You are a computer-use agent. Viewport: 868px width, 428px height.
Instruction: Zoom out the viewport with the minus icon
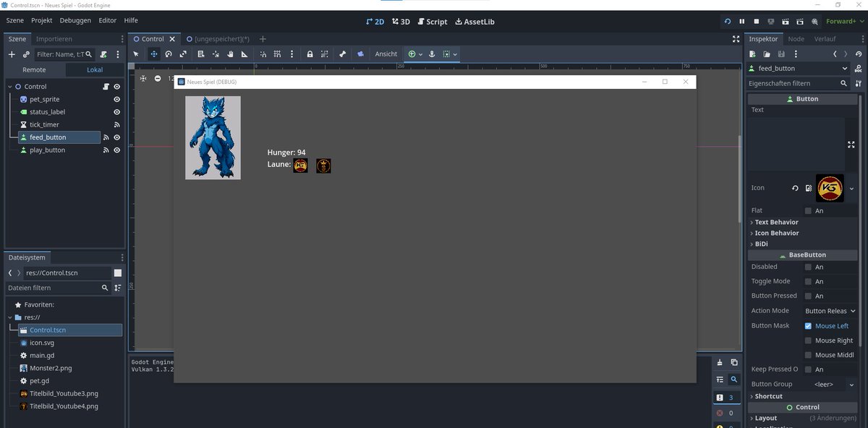pos(158,78)
